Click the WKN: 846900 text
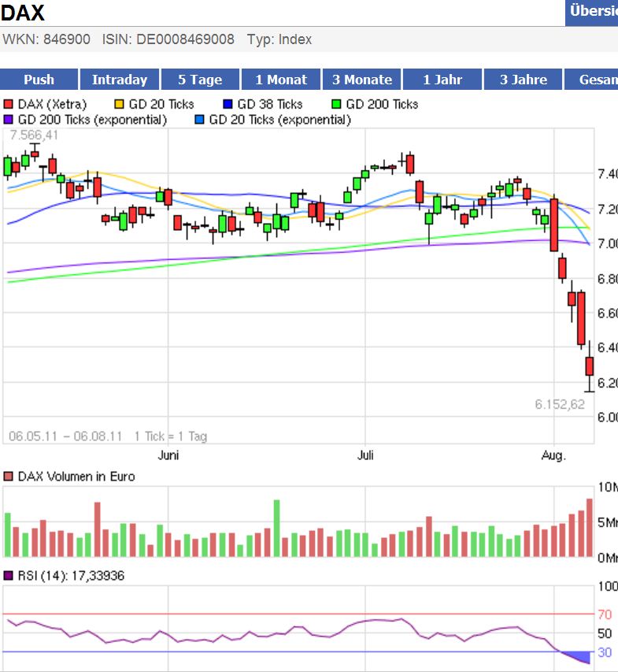 click(x=46, y=39)
